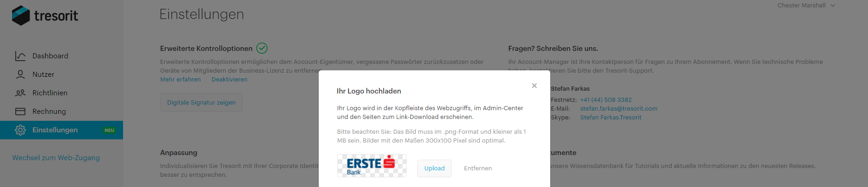Click the Skype Stefan Farkas.Tresorit link
Screen dimensions: 868x187
611,118
